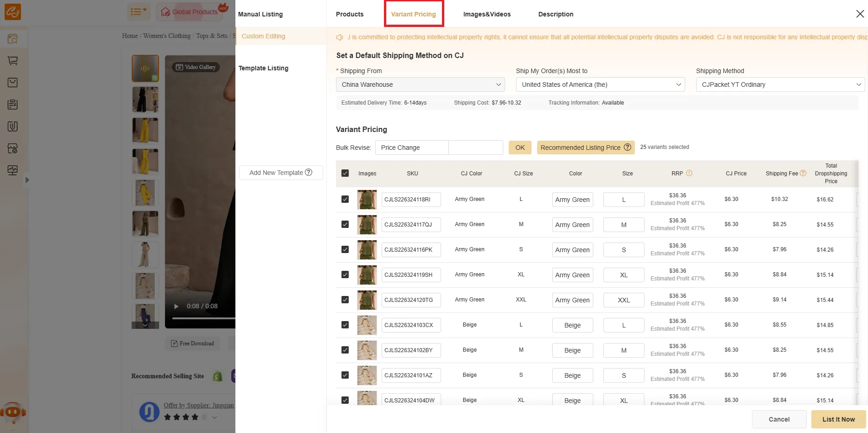The width and height of the screenshot is (868, 433).
Task: Click the bulk revise price value field
Action: pyautogui.click(x=475, y=148)
